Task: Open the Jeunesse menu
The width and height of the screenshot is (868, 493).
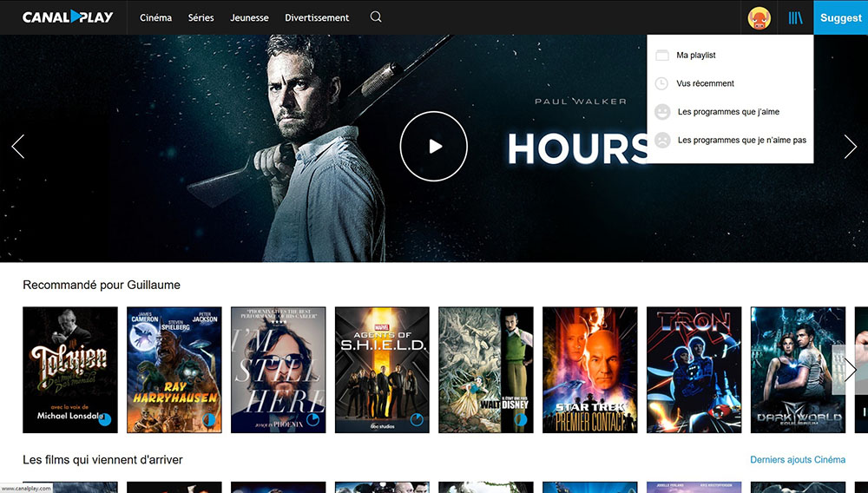Action: tap(249, 17)
